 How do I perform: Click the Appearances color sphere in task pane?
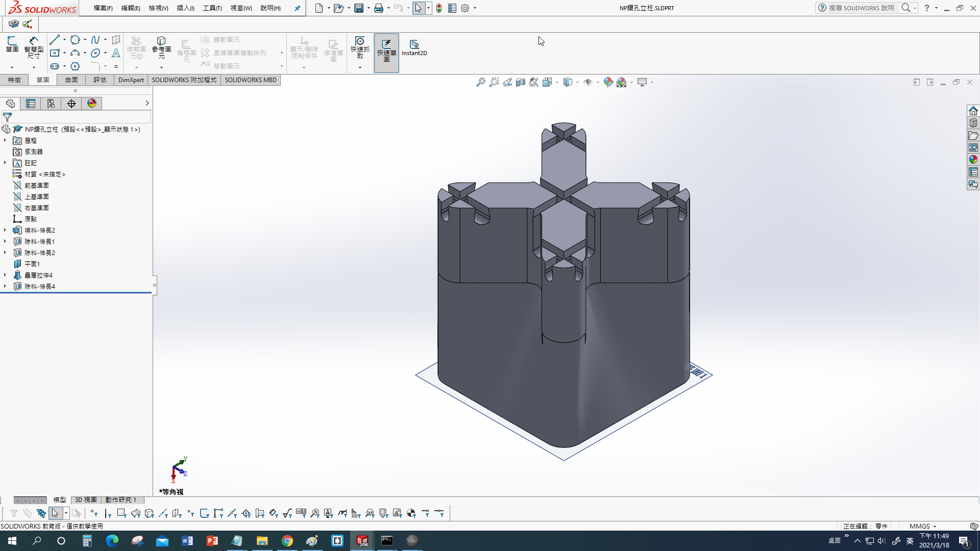[x=973, y=160]
